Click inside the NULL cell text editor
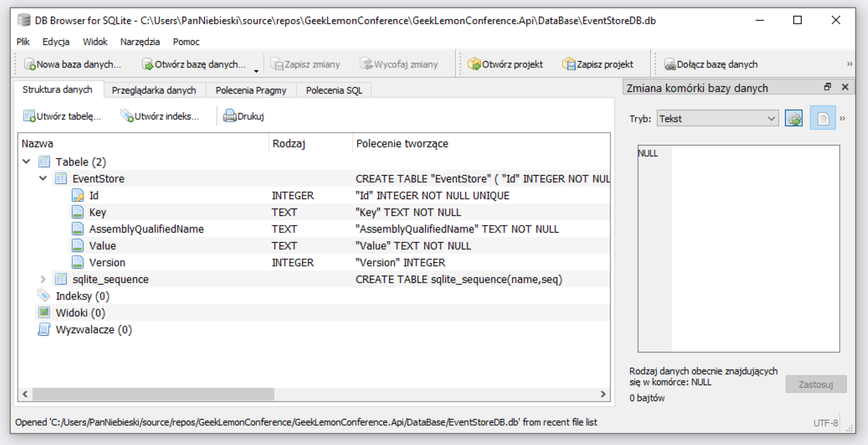 click(739, 248)
